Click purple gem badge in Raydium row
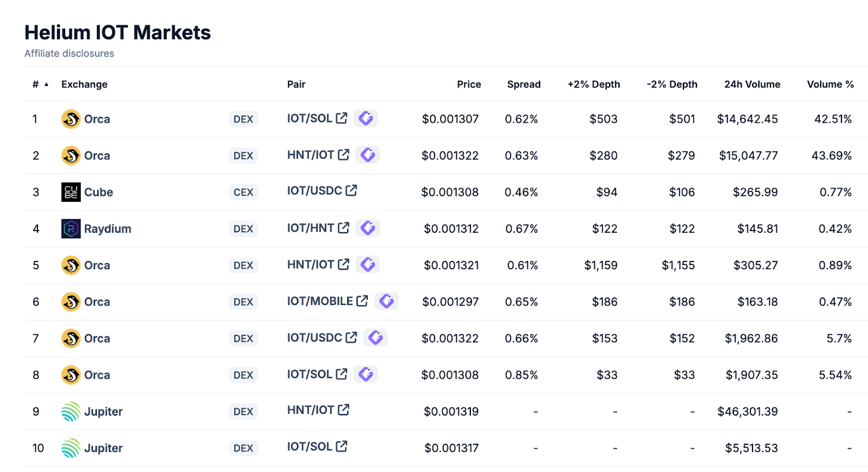Viewport: 868px width, 472px height. pyautogui.click(x=368, y=228)
